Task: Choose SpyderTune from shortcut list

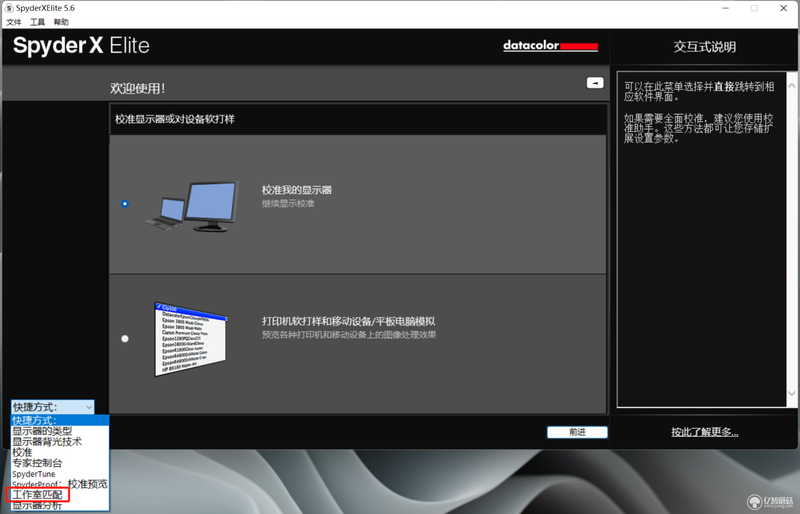Action: click(x=60, y=474)
